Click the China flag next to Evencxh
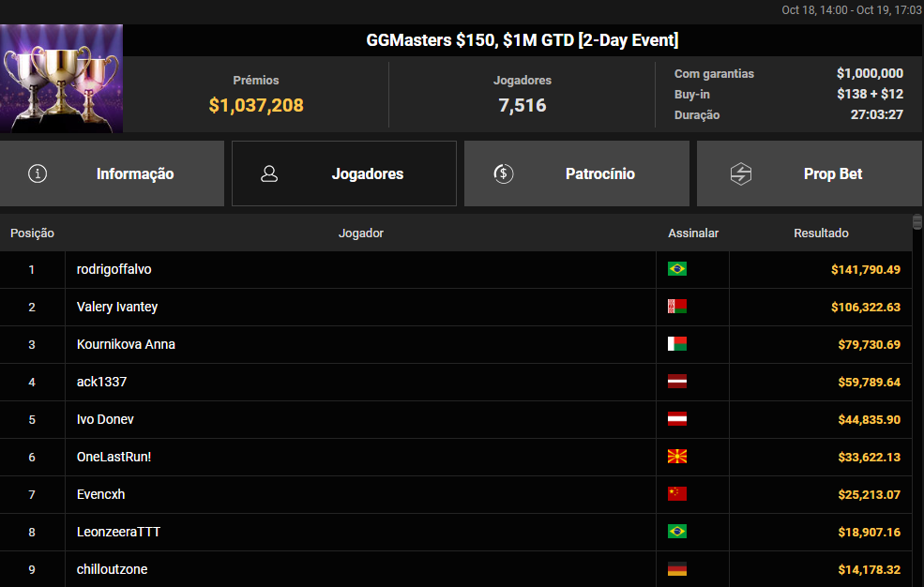The width and height of the screenshot is (924, 587). pyautogui.click(x=677, y=494)
